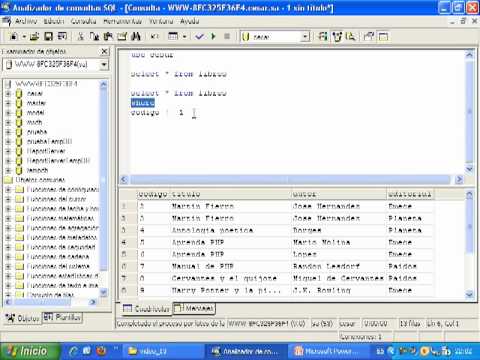Click the Cut scissors icon
Screen dimensions: 480x360
point(81,36)
